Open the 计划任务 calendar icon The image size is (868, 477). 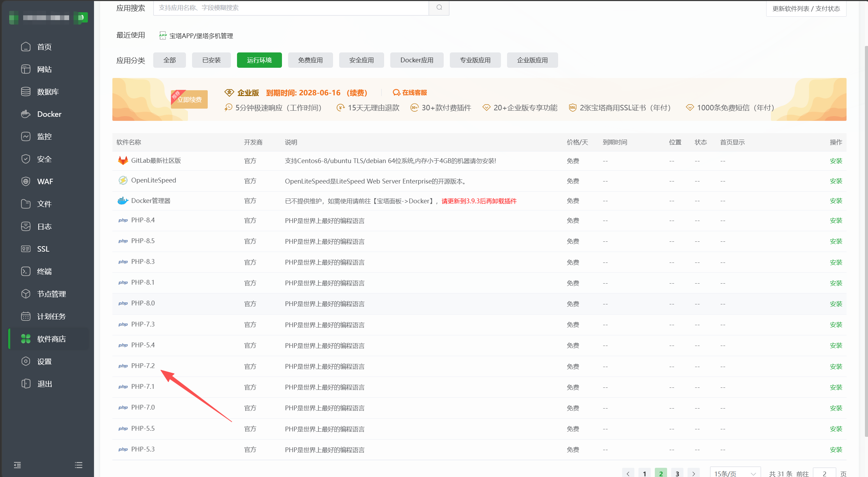click(x=26, y=316)
